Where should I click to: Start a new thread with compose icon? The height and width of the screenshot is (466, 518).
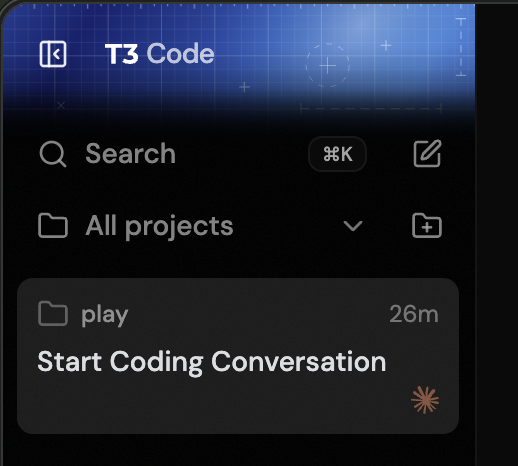(x=427, y=153)
